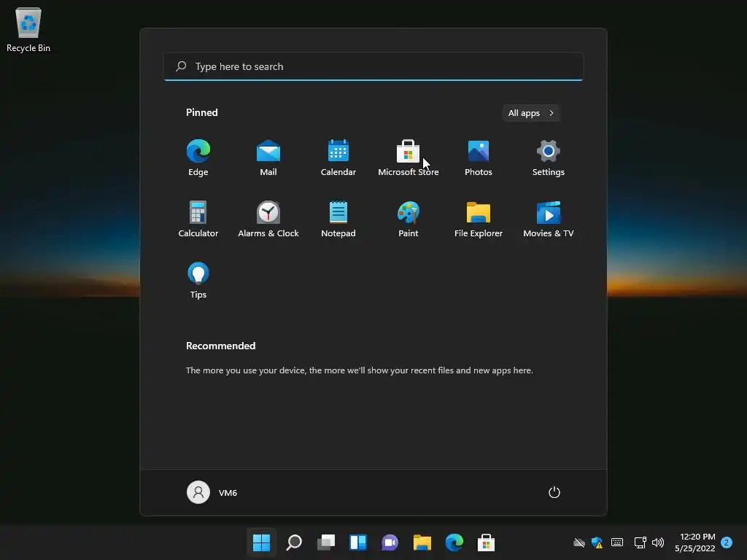Viewport: 747px width, 560px height.
Task: Open the Paint app
Action: pyautogui.click(x=409, y=219)
